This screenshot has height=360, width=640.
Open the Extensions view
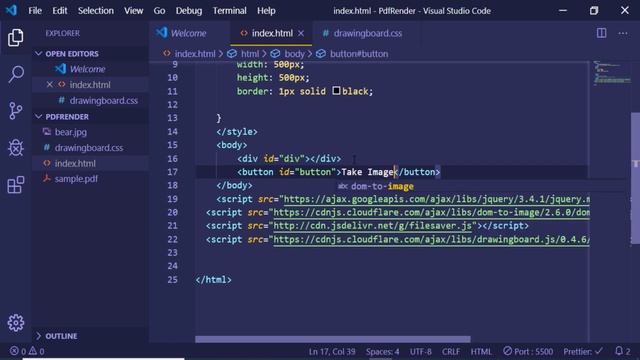point(16,184)
